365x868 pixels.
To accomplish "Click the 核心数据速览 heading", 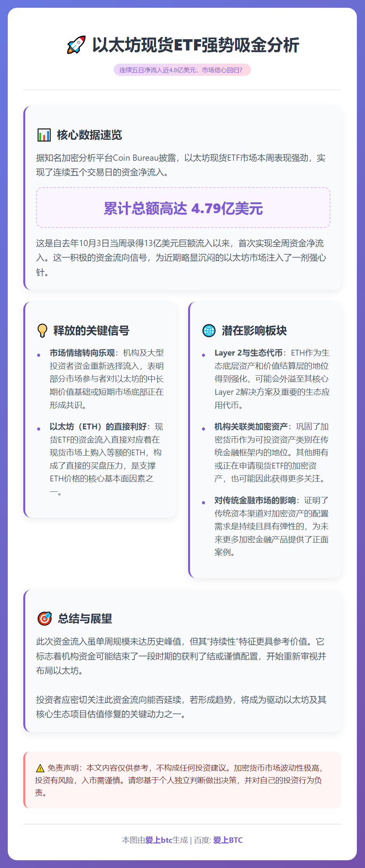I will click(x=89, y=135).
